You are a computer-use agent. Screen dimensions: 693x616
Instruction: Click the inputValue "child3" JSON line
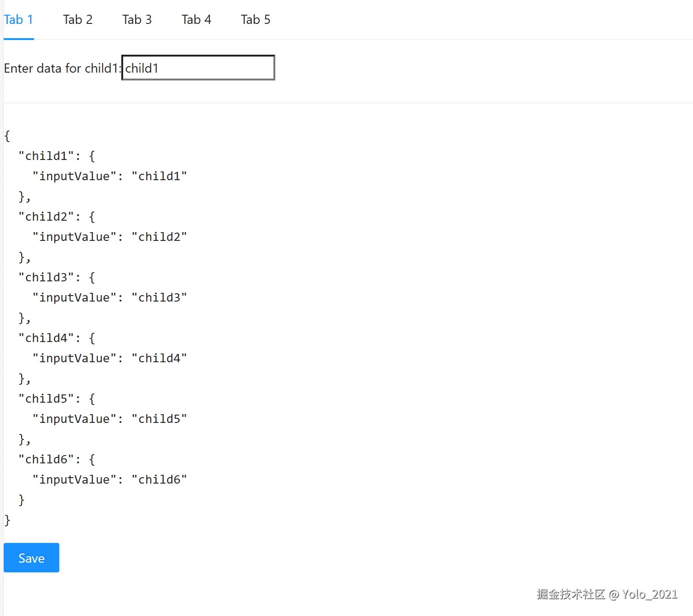click(x=109, y=298)
